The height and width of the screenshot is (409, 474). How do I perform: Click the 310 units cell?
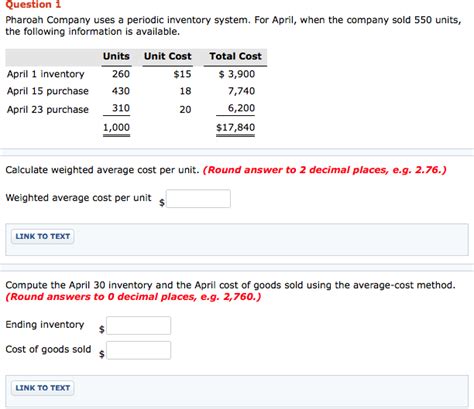coord(121,108)
